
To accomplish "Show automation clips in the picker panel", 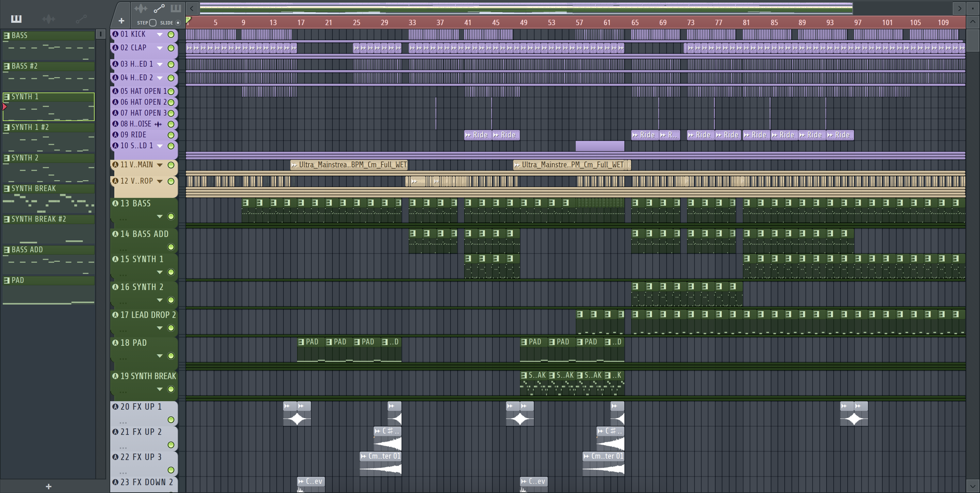I will point(81,19).
